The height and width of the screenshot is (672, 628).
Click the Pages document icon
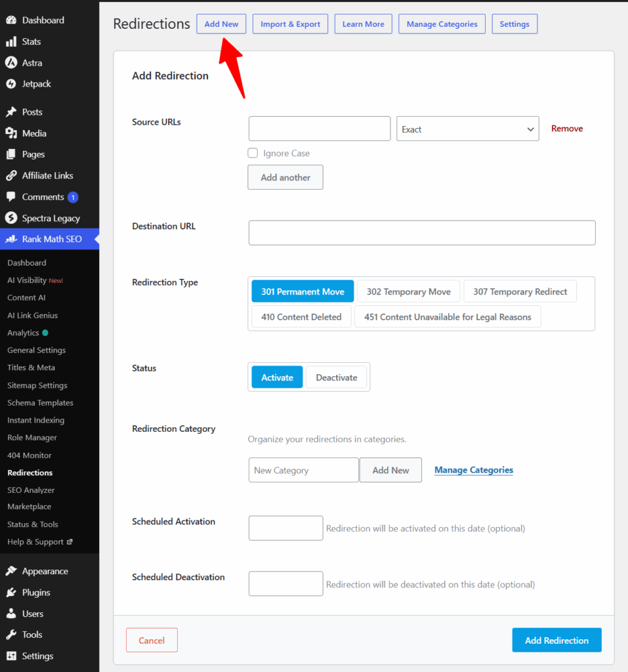11,154
